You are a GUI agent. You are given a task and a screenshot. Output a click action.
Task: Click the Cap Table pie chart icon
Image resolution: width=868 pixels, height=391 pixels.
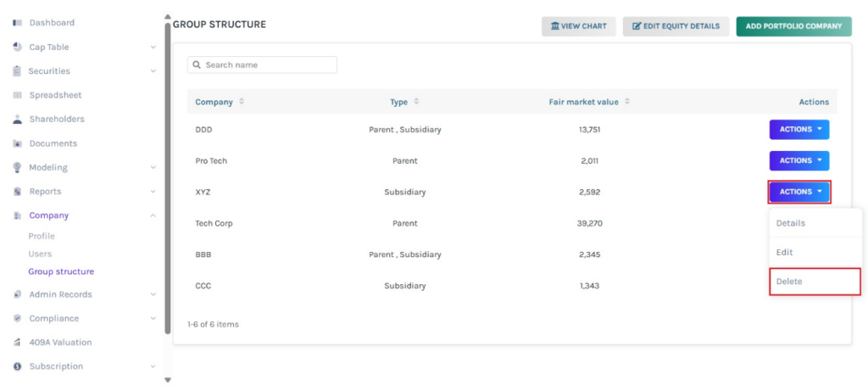click(17, 47)
